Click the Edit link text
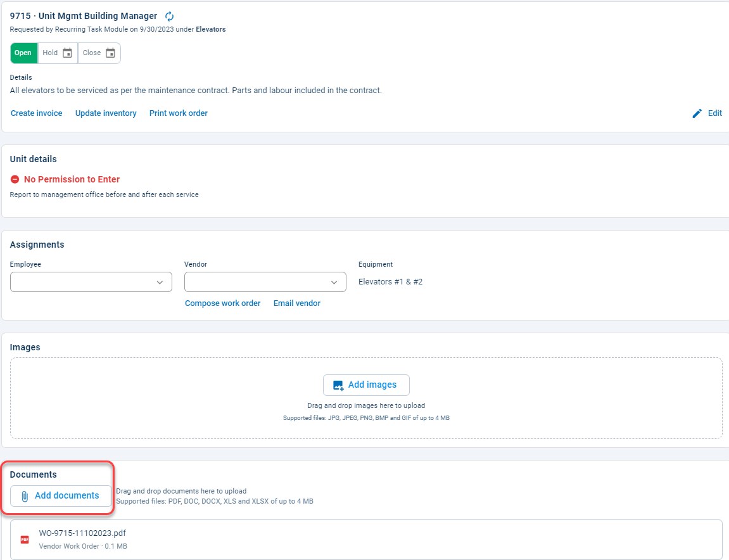The width and height of the screenshot is (729, 560). coord(714,113)
